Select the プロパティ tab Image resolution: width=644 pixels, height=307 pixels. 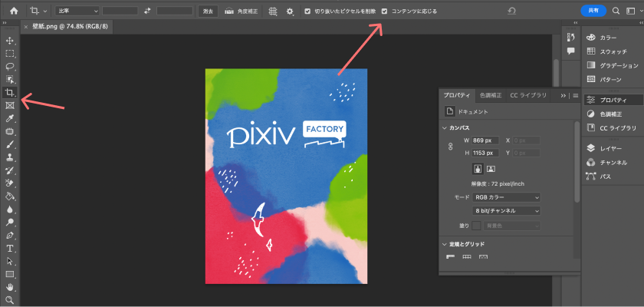(x=457, y=95)
